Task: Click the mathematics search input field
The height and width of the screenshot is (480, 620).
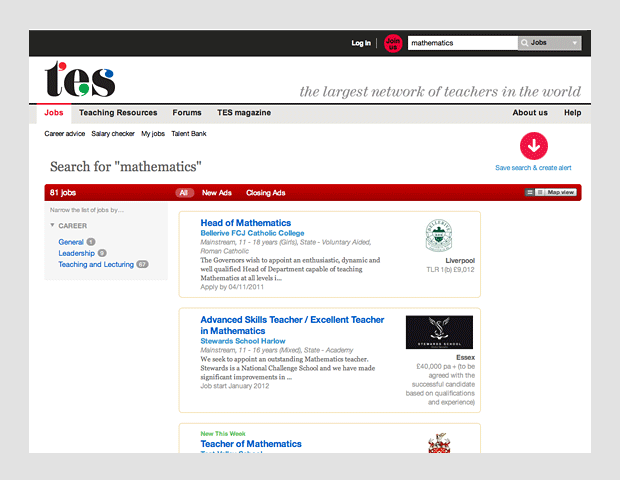Action: 462,43
